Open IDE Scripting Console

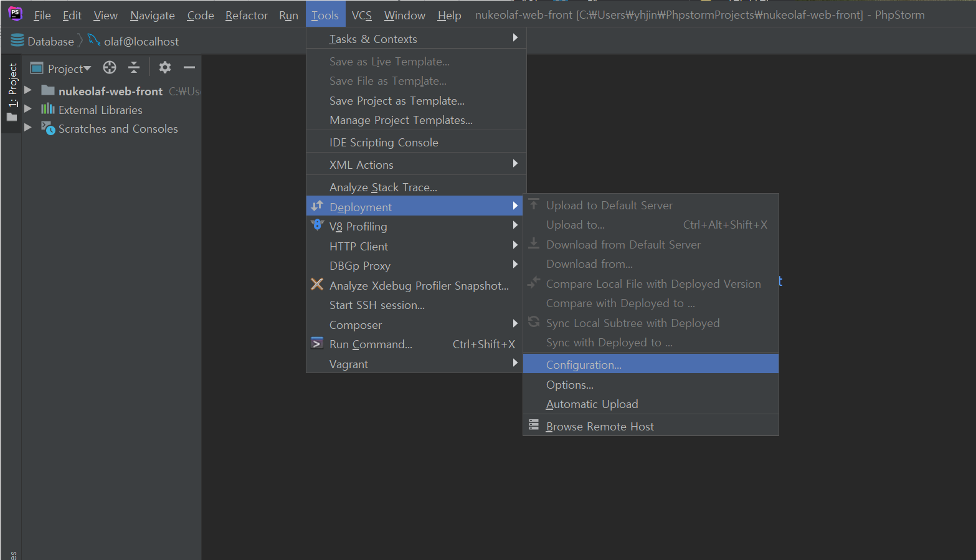click(416, 142)
